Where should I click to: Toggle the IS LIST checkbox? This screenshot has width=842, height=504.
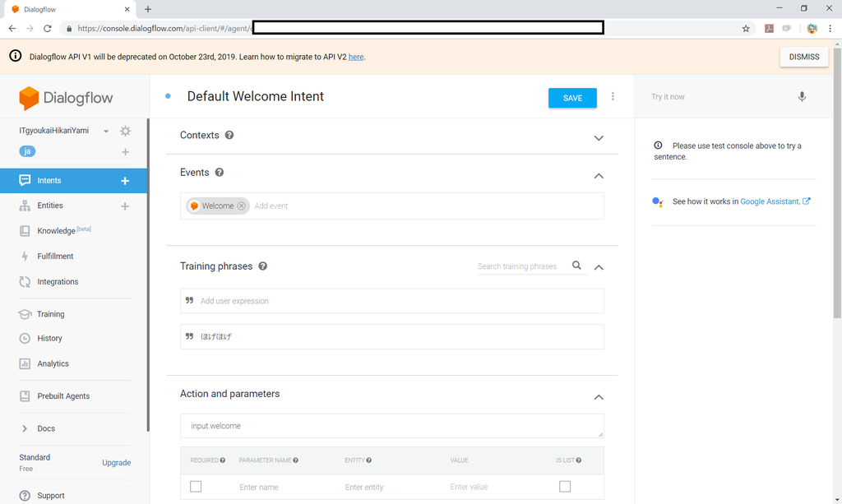[564, 486]
